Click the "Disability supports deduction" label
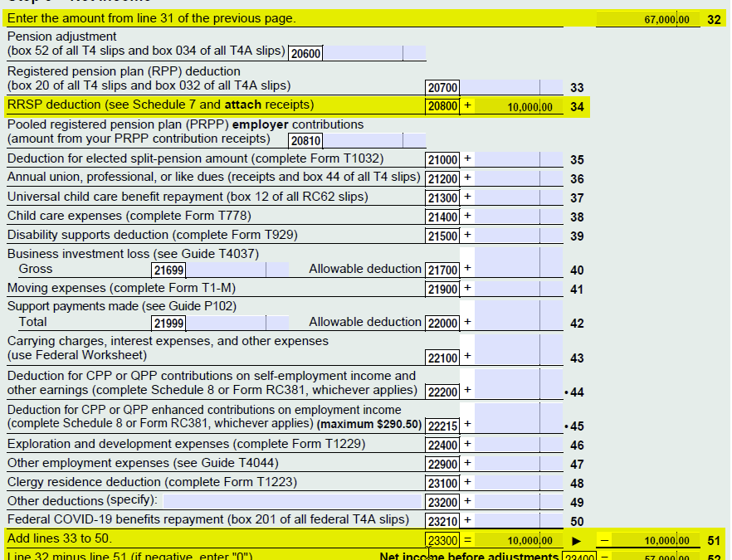Image resolution: width=732 pixels, height=560 pixels. coord(88,234)
